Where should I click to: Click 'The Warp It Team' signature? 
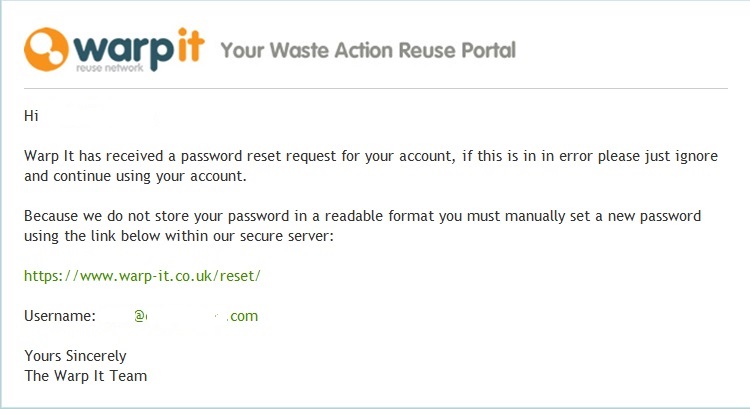pyautogui.click(x=86, y=376)
